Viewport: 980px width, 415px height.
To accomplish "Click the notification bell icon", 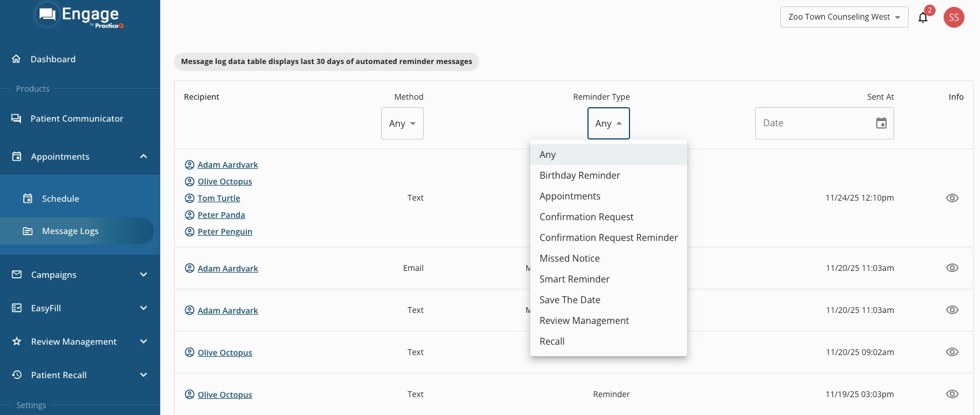I will click(923, 17).
